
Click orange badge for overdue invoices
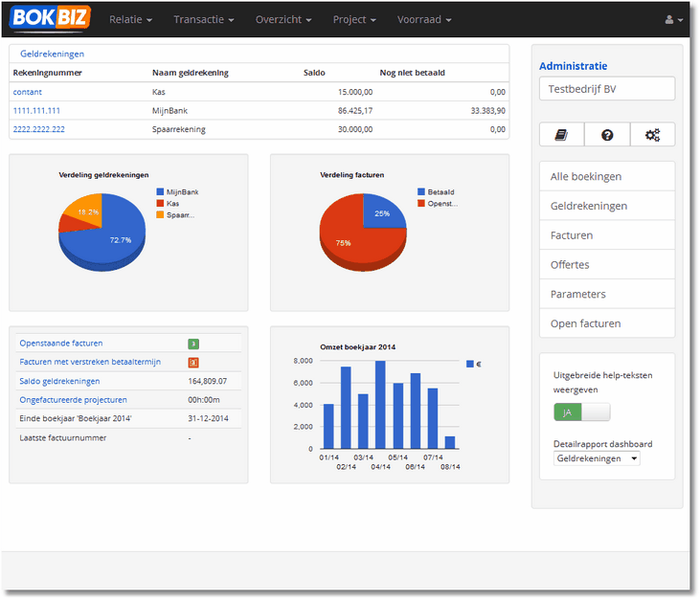pyautogui.click(x=193, y=363)
